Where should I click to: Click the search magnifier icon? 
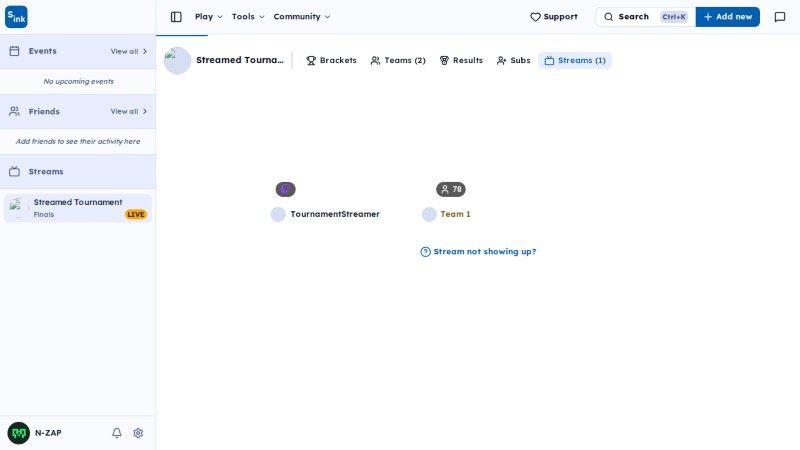(609, 17)
